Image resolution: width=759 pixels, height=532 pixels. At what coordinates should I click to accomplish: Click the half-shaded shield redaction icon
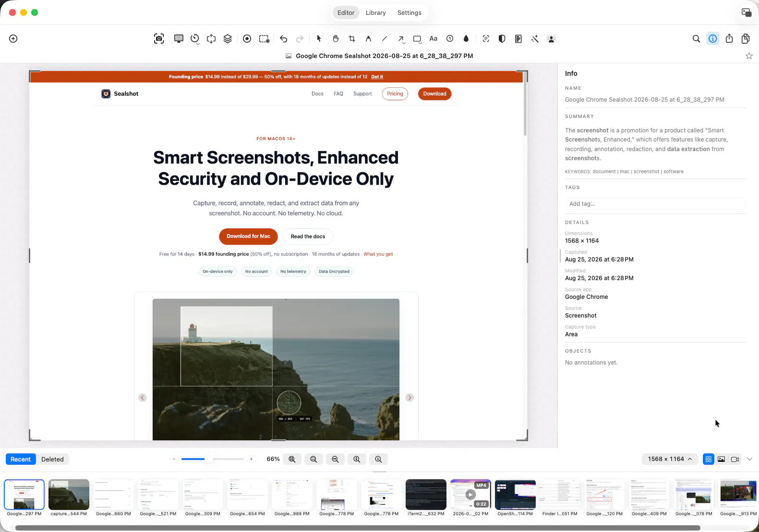(x=502, y=39)
